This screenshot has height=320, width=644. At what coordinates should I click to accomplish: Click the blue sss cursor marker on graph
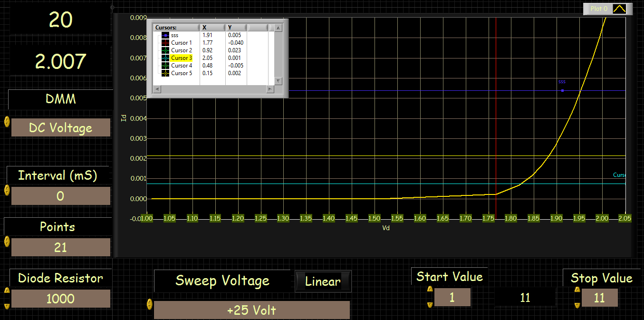pos(562,90)
